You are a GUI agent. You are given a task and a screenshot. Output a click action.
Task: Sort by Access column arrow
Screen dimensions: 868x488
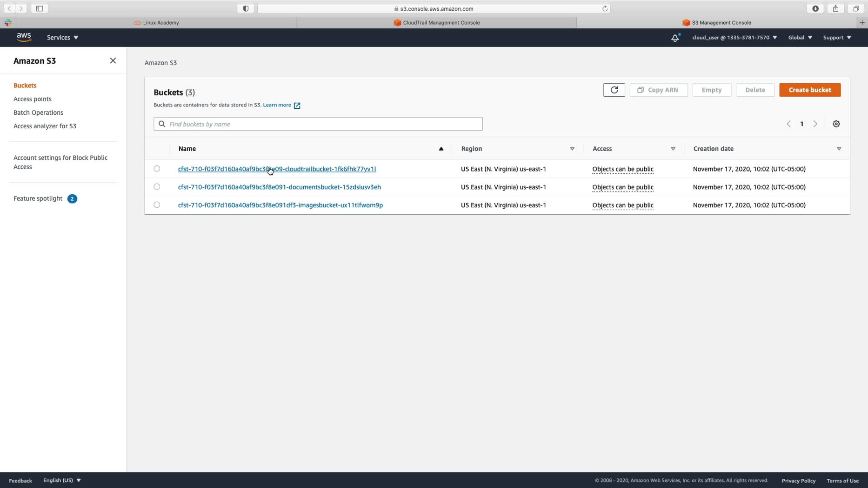point(673,149)
